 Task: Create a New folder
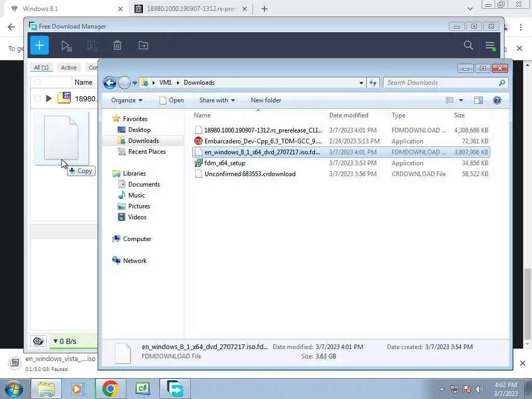point(266,100)
